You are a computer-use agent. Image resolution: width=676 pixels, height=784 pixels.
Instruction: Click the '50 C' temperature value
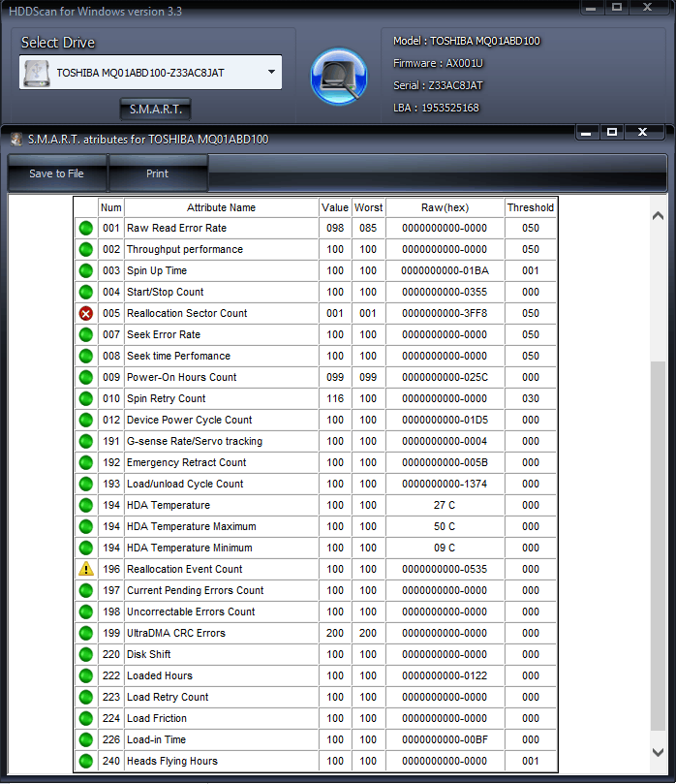[x=445, y=526]
